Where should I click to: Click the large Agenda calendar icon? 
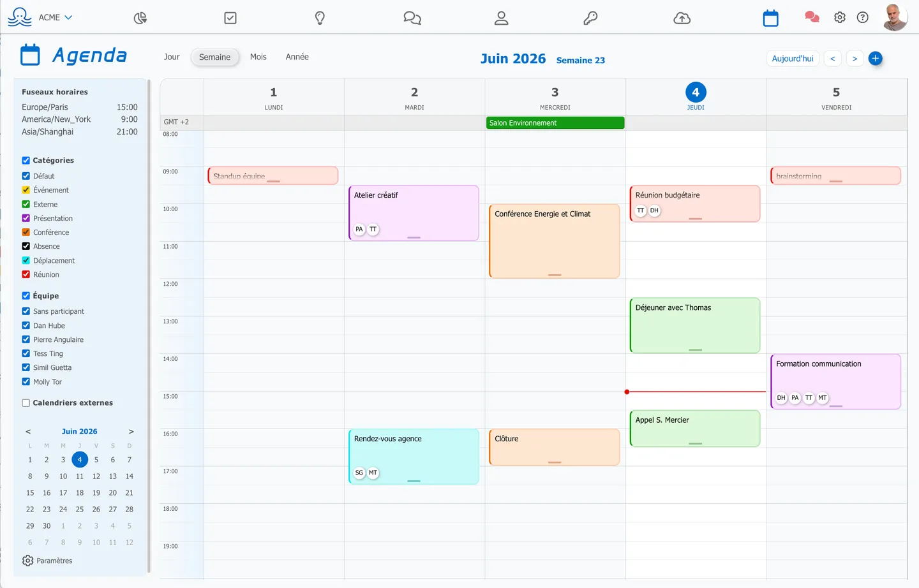tap(30, 55)
